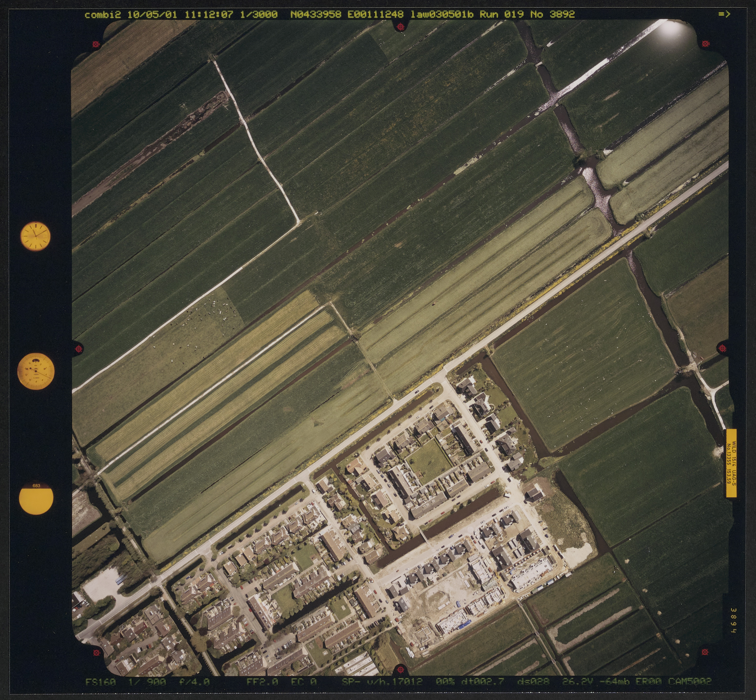
Task: Click the yellow 'WILD 15/4 UAG-S' lens label
Action: (731, 463)
